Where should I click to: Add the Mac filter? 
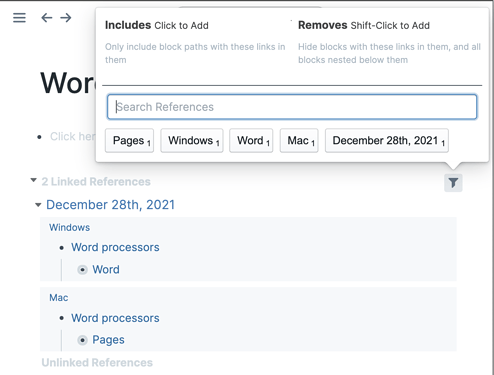pos(299,141)
